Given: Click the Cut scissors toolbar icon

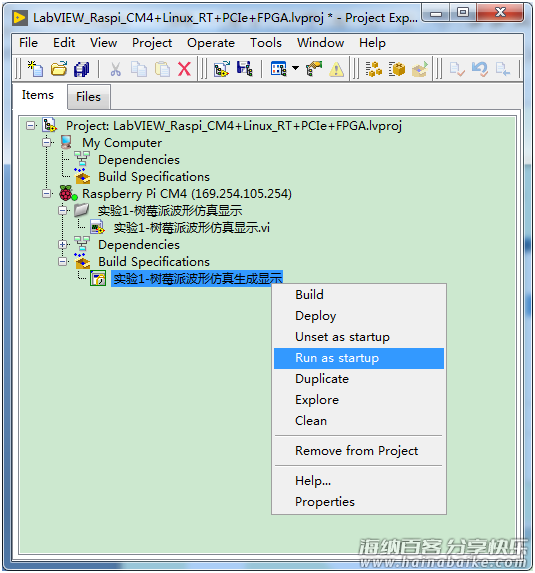Looking at the screenshot, I should coord(115,69).
